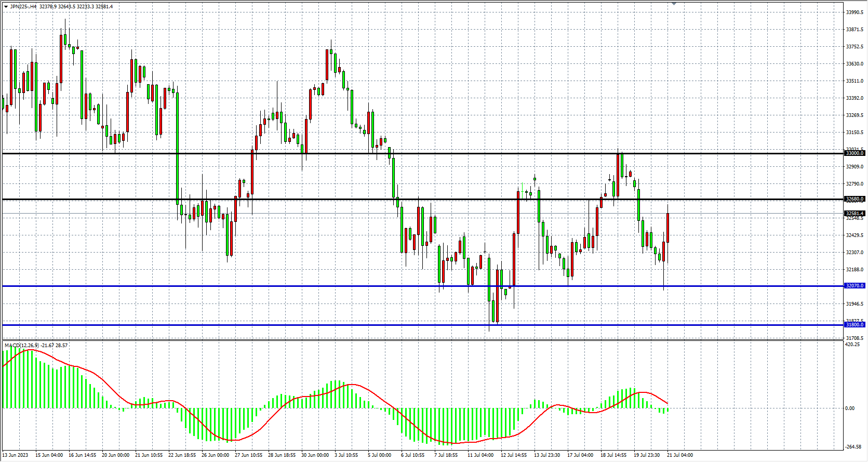Select the 33000.0 price level label
Viewport: 868px width, 462px height.
[854, 153]
